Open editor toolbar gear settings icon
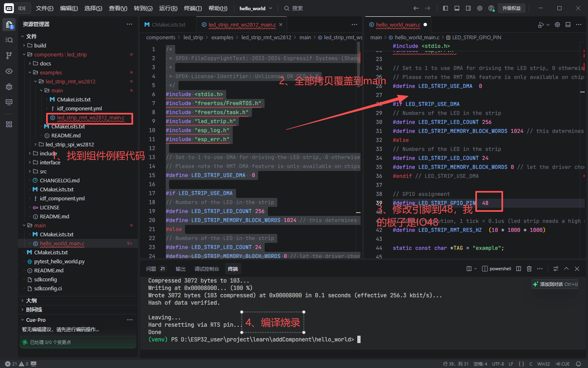588x368 pixels. (x=557, y=25)
